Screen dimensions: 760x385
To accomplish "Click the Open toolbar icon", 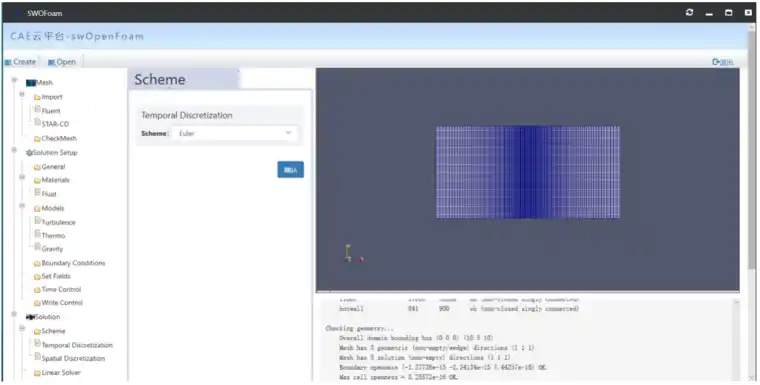I will [51, 62].
